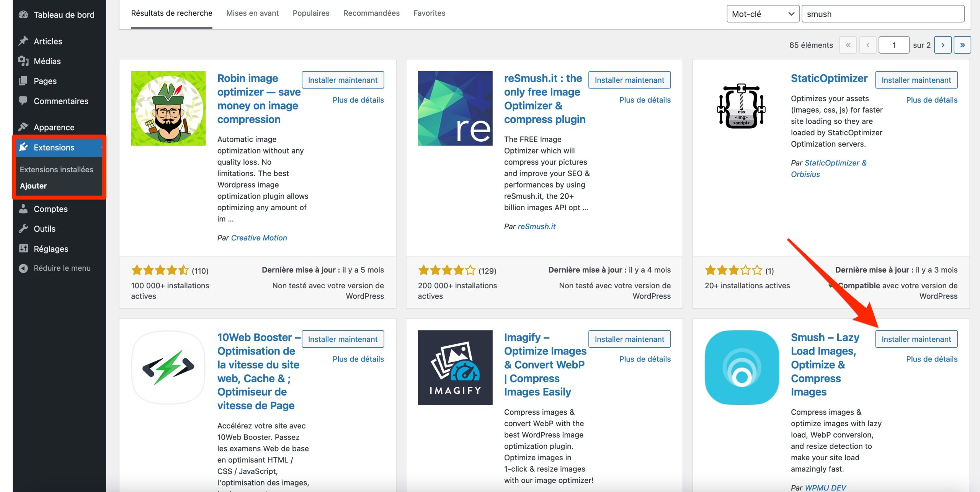
Task: Switch to Populaires tab
Action: tap(311, 13)
